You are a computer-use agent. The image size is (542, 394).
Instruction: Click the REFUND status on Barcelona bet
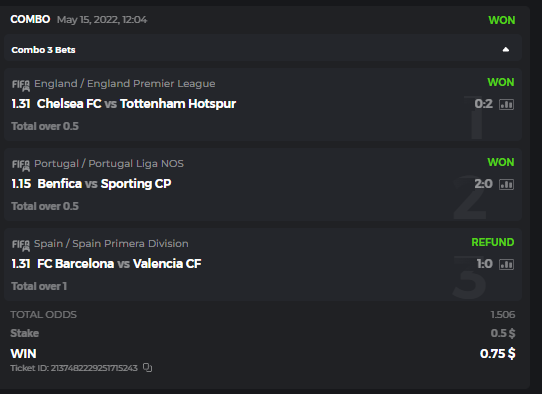(x=493, y=242)
